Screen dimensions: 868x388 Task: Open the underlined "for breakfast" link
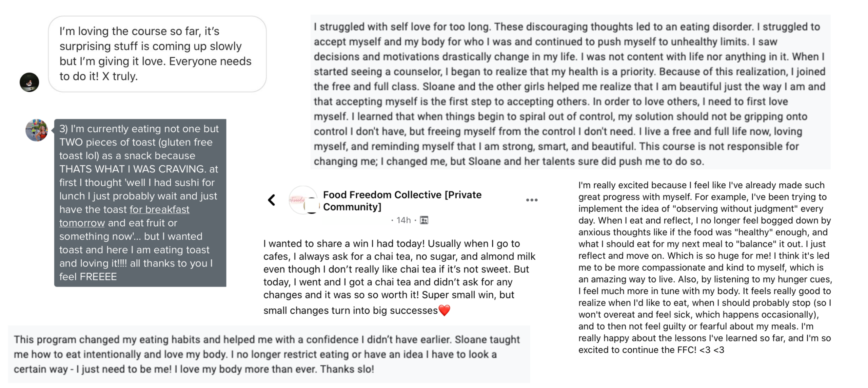coord(159,209)
